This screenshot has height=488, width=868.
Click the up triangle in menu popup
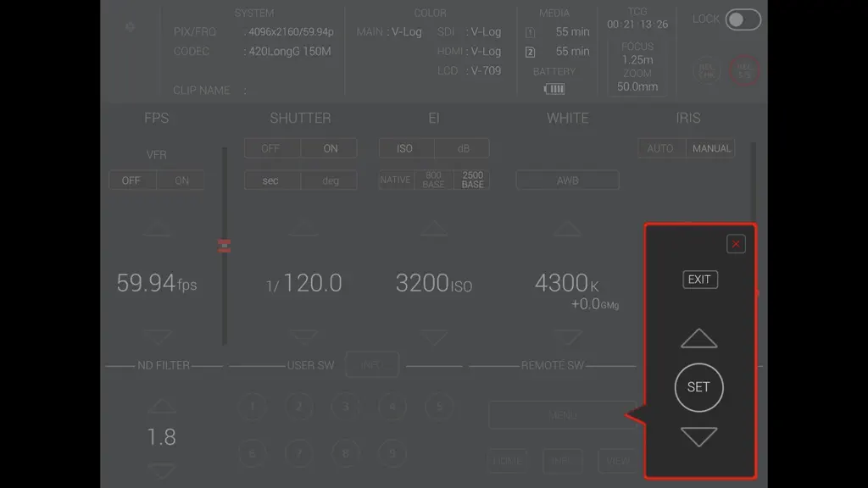pyautogui.click(x=698, y=338)
